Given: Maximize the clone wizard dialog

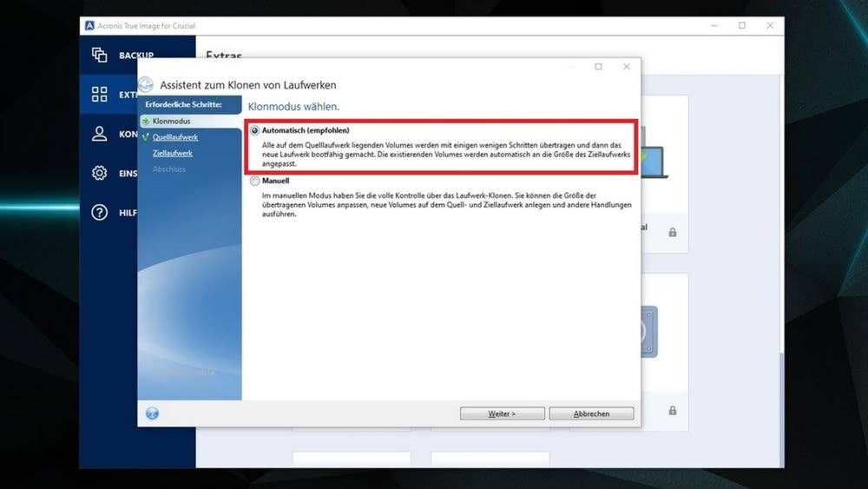Looking at the screenshot, I should click(x=598, y=67).
